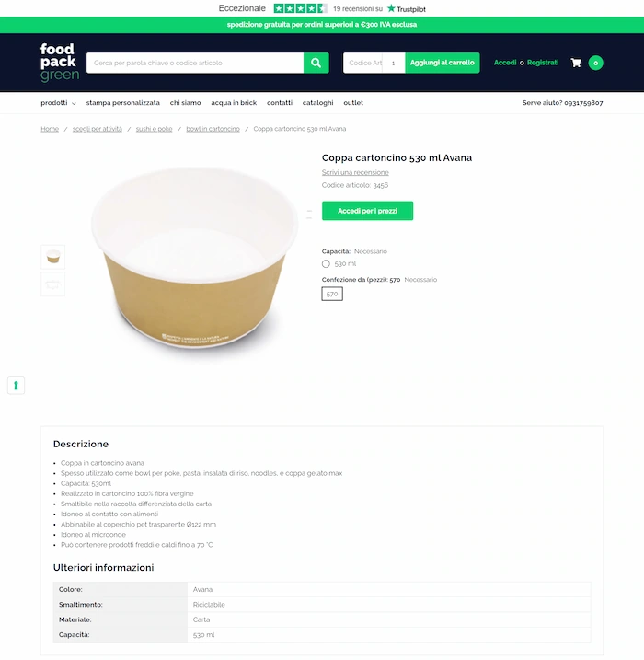Focus the keyword search input field

pyautogui.click(x=195, y=63)
